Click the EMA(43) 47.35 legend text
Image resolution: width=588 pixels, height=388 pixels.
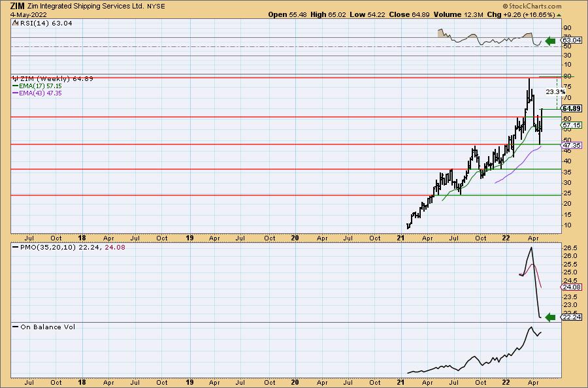pyautogui.click(x=40, y=93)
